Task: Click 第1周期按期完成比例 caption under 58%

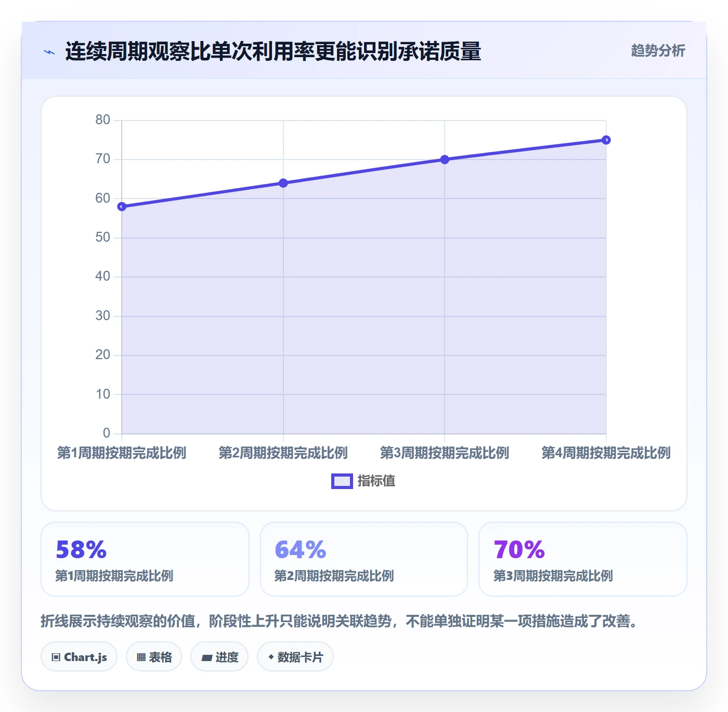Action: (x=114, y=576)
